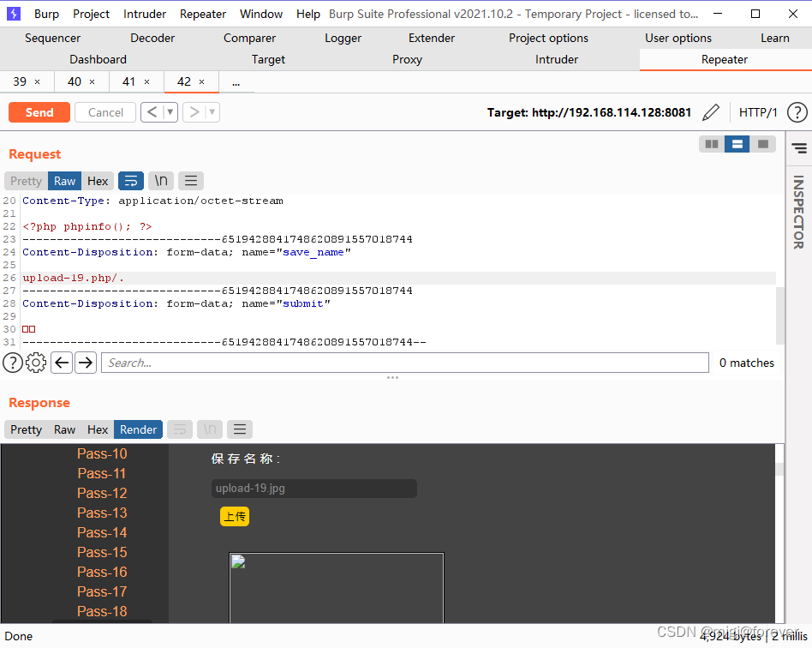Switch to Decoder tab

152,38
